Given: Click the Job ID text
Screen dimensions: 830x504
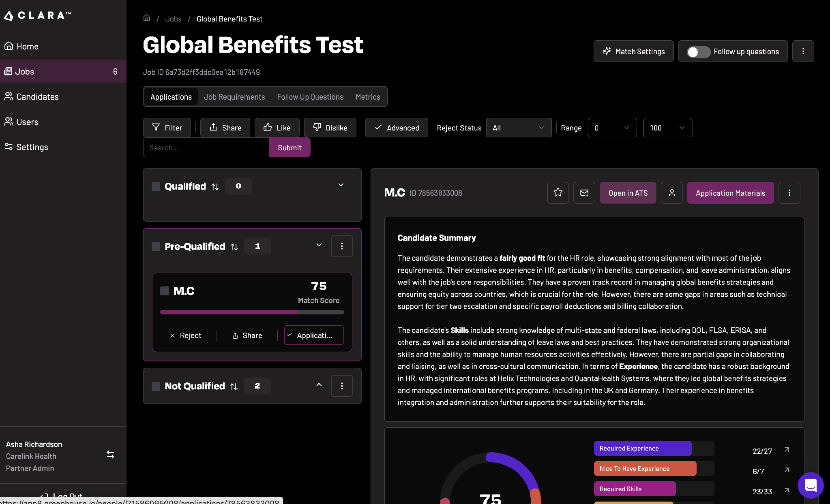Looking at the screenshot, I should (201, 72).
